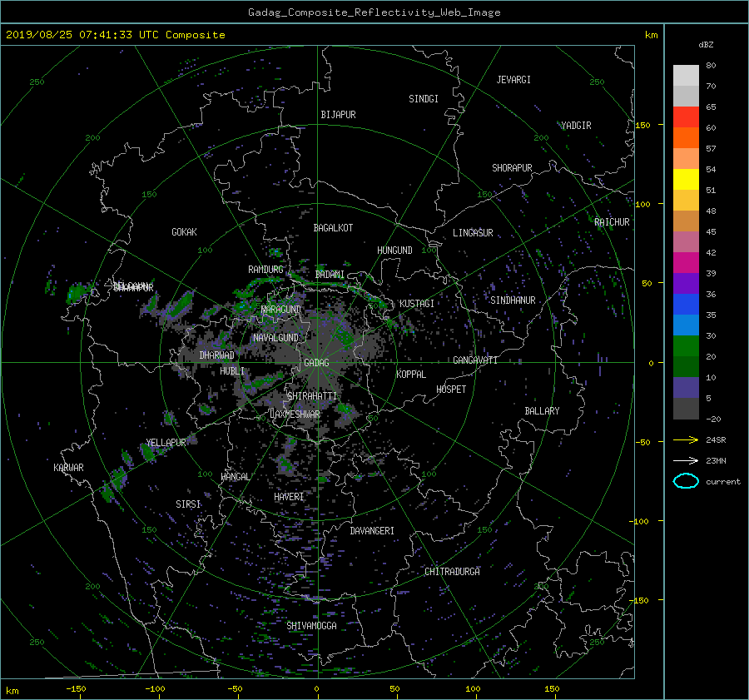The width and height of the screenshot is (749, 700).
Task: Click the YELLAPUR city label
Action: click(x=166, y=443)
